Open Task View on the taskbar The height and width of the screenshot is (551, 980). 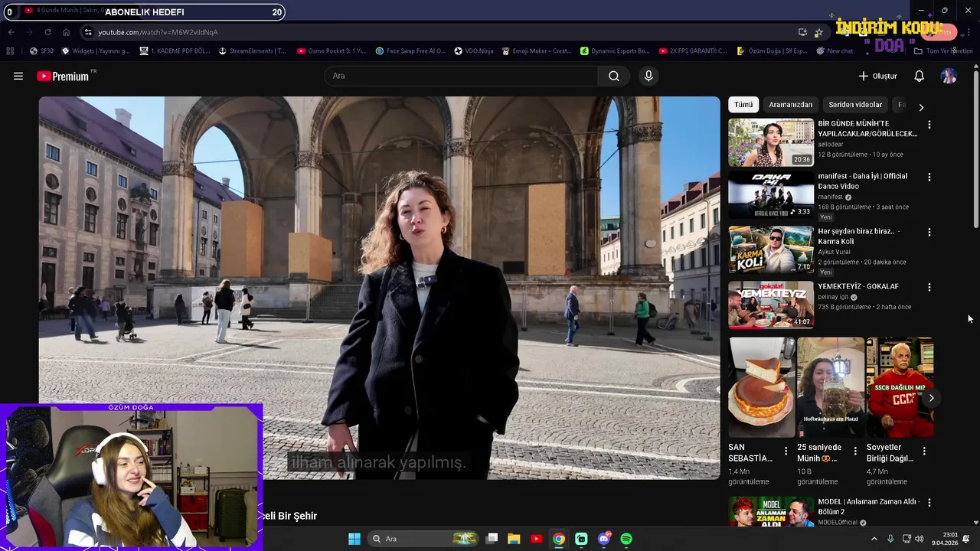click(492, 539)
